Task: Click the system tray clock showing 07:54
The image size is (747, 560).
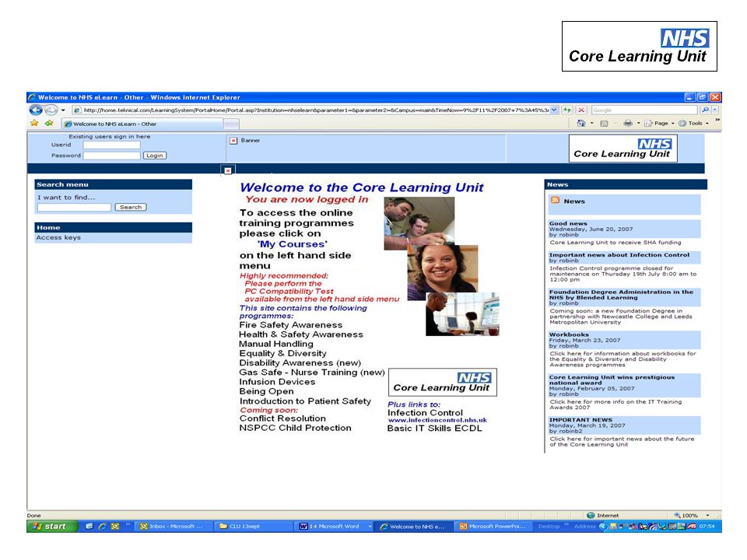Action: pos(707,527)
